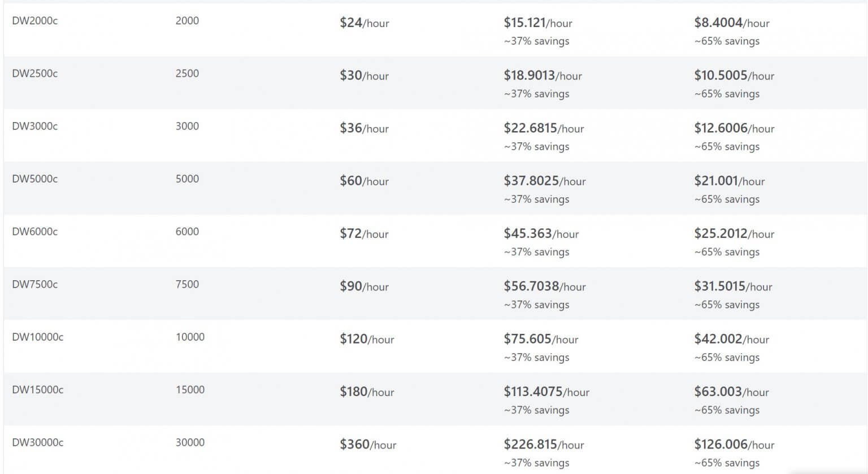The image size is (868, 474).
Task: Click the DW30000c row name
Action: pyautogui.click(x=37, y=442)
